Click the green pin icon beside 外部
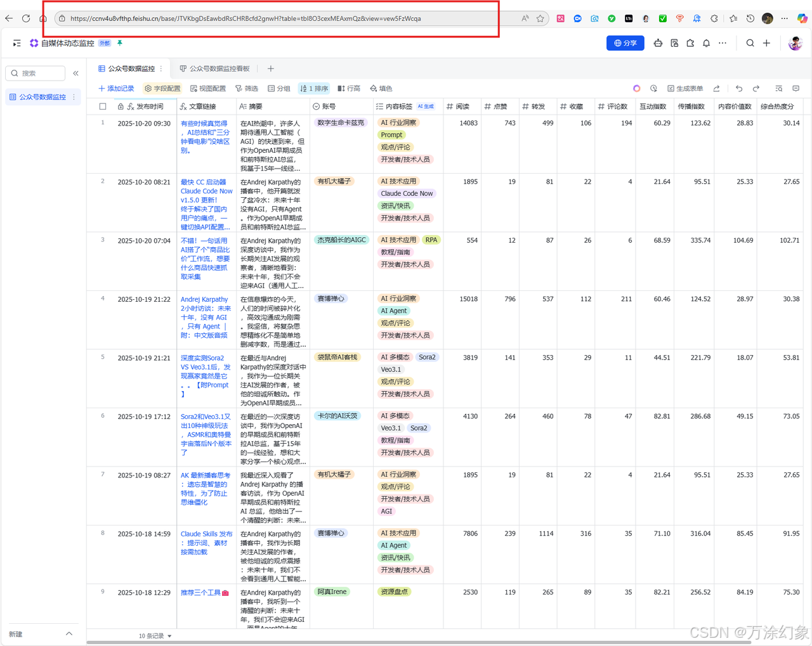Viewport: 812px width, 646px height. [x=119, y=43]
